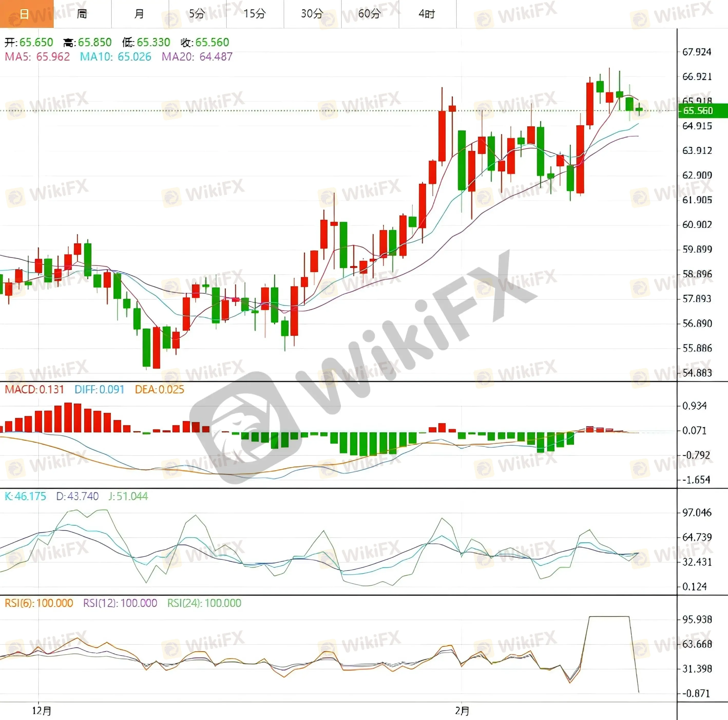The height and width of the screenshot is (720, 728).
Task: Click the MACD value label
Action: tap(34, 390)
